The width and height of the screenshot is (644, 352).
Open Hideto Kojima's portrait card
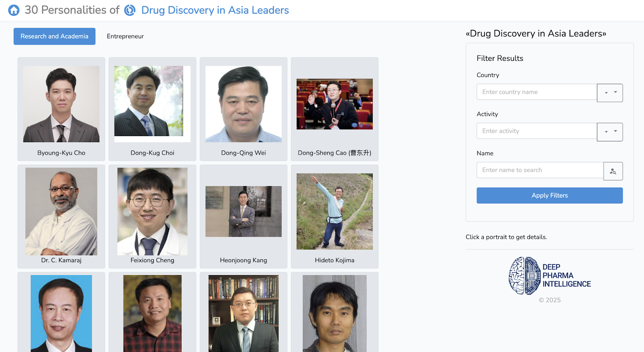click(334, 211)
